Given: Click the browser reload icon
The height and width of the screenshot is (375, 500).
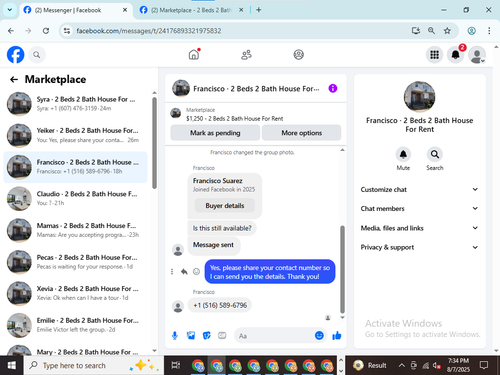Looking at the screenshot, I should pyautogui.click(x=46, y=31).
